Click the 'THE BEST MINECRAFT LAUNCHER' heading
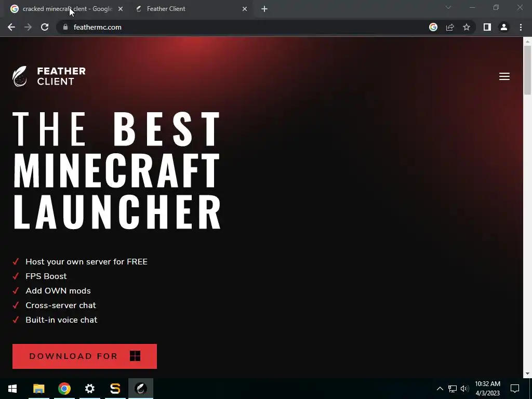 [117, 170]
